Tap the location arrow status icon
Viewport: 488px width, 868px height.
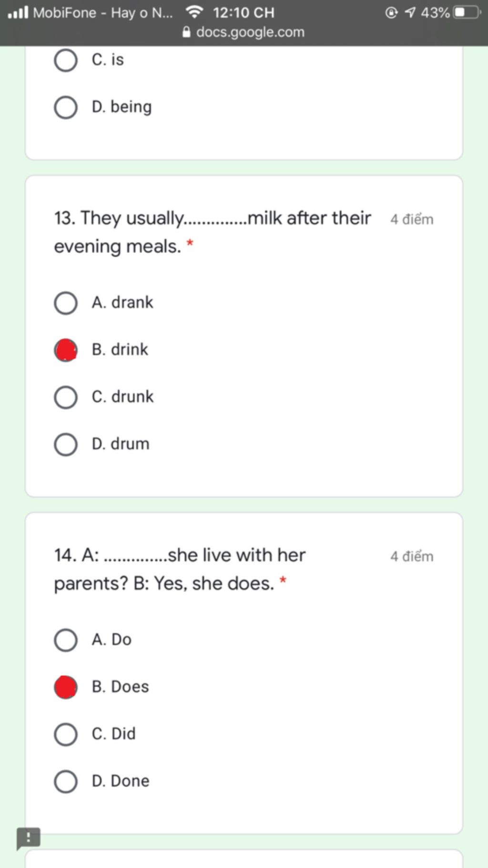pos(410,12)
